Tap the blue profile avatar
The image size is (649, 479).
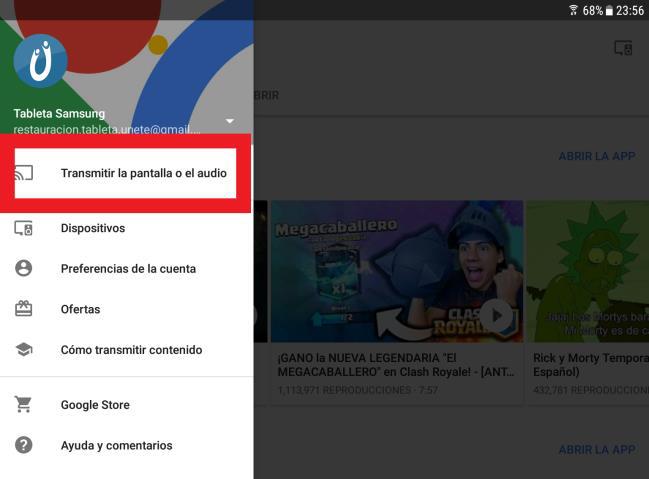tap(40, 61)
